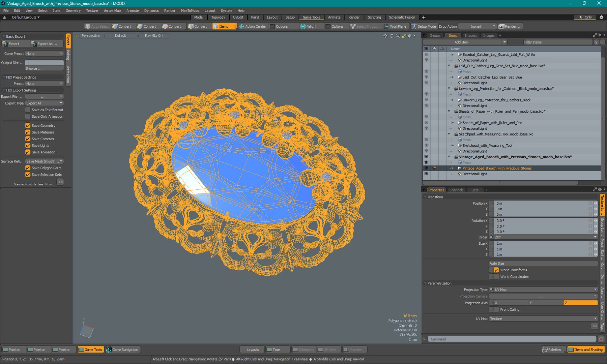Click the Export icon button

15,44
